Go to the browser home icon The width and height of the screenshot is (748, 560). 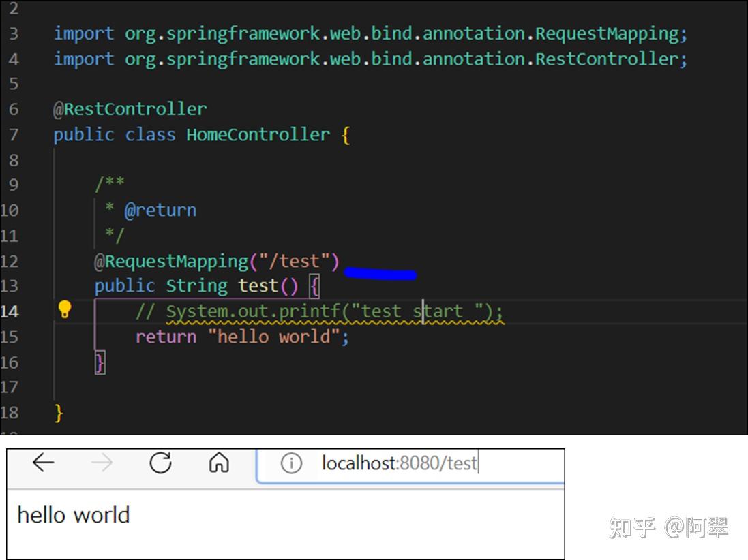coord(219,463)
